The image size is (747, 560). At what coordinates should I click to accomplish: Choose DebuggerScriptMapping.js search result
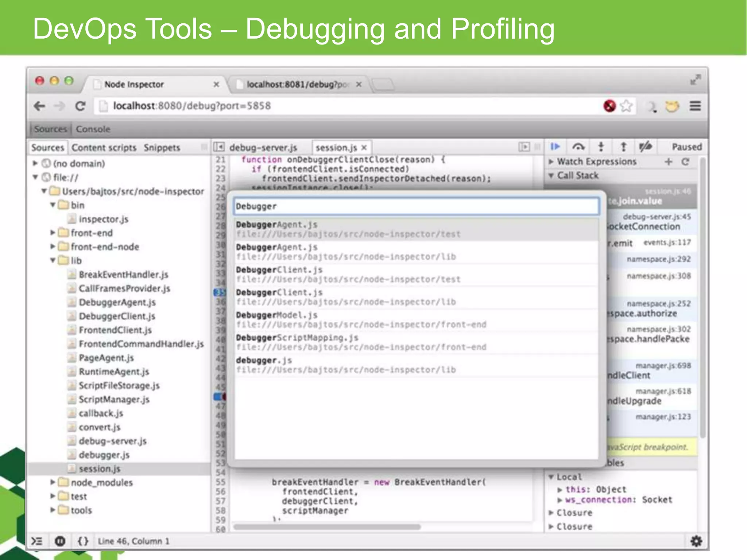pyautogui.click(x=416, y=342)
